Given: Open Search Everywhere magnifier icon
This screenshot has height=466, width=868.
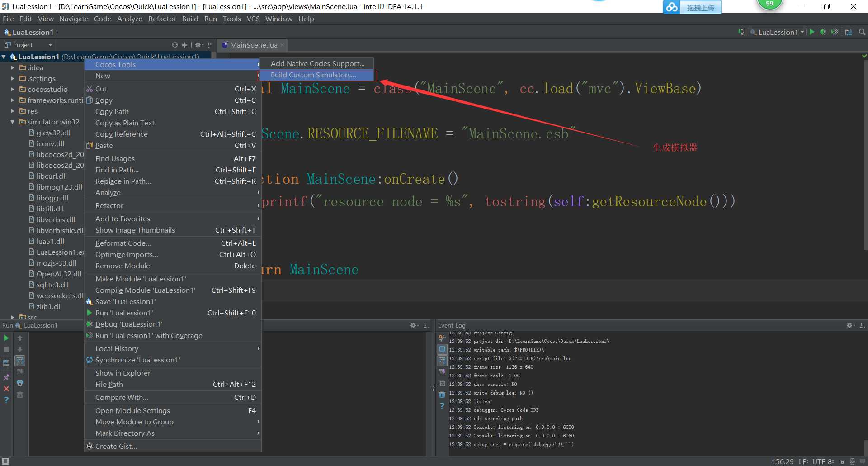Looking at the screenshot, I should pos(862,32).
